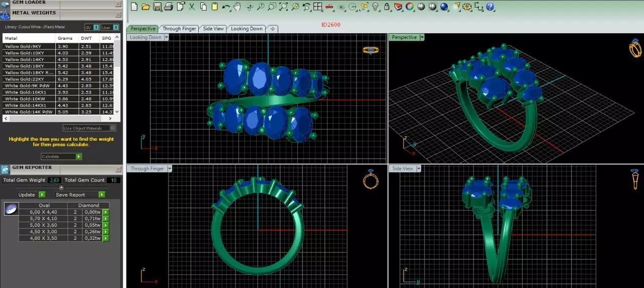Cut the selection with the scissors icon

(192, 7)
